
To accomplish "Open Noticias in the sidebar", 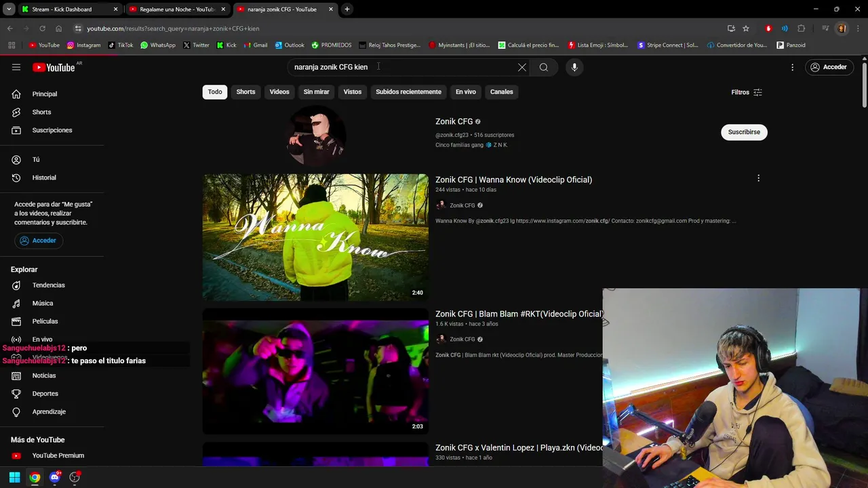I will click(x=52, y=375).
